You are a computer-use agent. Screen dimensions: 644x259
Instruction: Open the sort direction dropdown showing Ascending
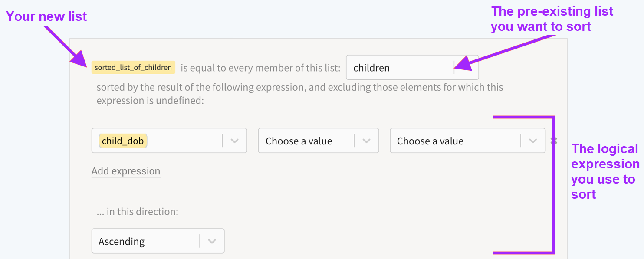(x=213, y=241)
